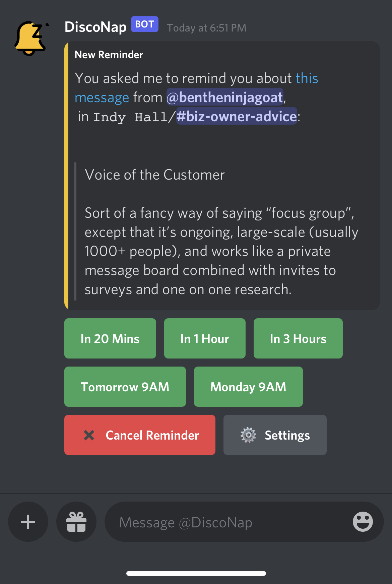Follow the "this message" link
Image resolution: width=392 pixels, height=584 pixels.
point(306,78)
